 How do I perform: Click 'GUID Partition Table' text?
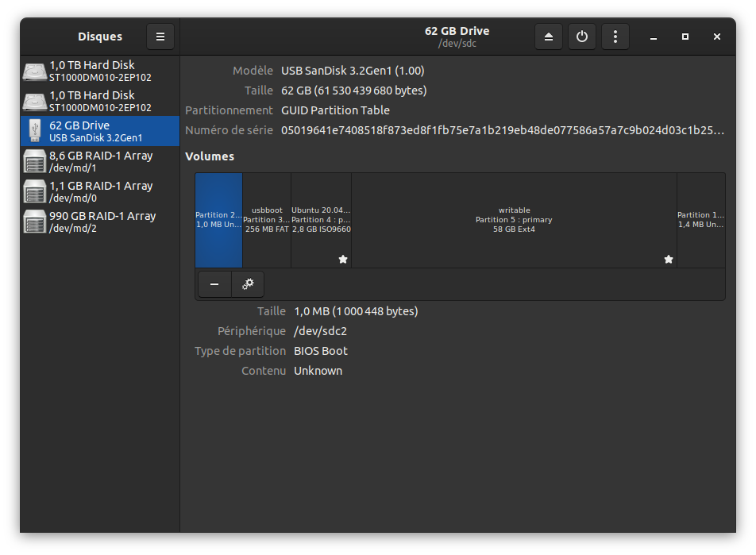point(336,110)
